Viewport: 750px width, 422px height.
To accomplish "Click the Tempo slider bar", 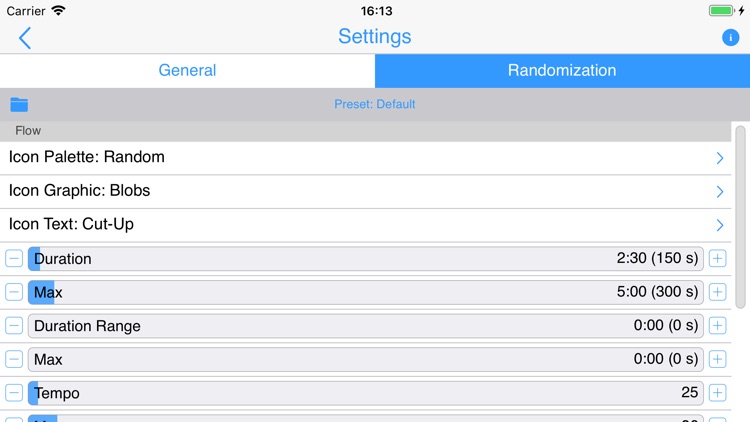I will pos(365,393).
